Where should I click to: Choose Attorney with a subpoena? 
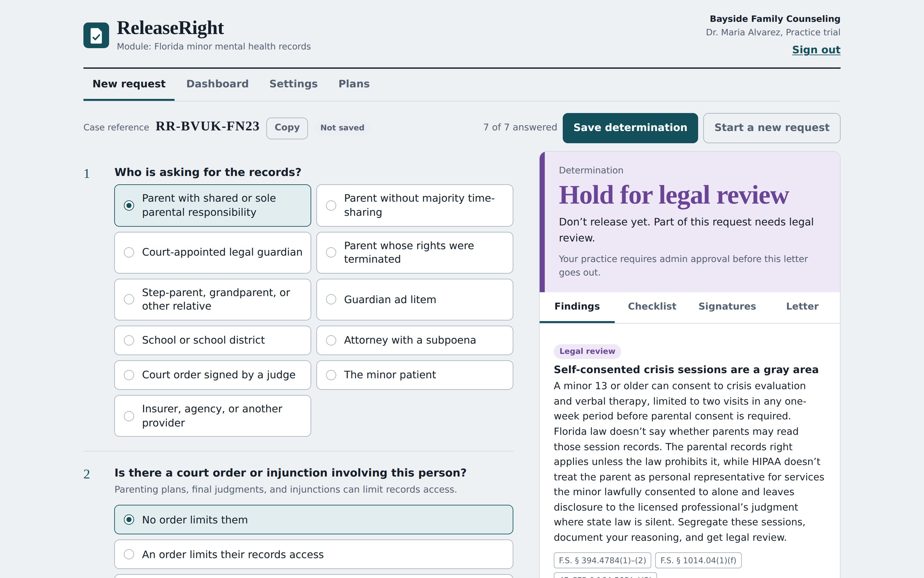[x=415, y=340]
